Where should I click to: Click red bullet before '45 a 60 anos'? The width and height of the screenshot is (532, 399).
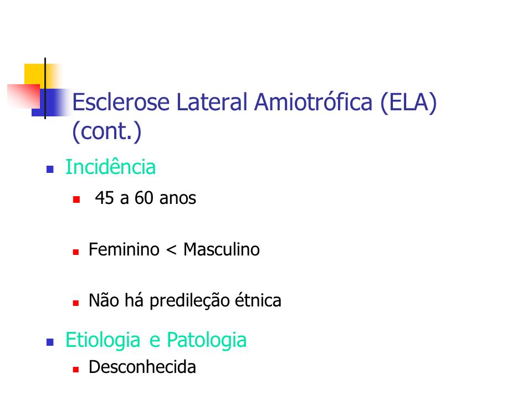pos(76,199)
